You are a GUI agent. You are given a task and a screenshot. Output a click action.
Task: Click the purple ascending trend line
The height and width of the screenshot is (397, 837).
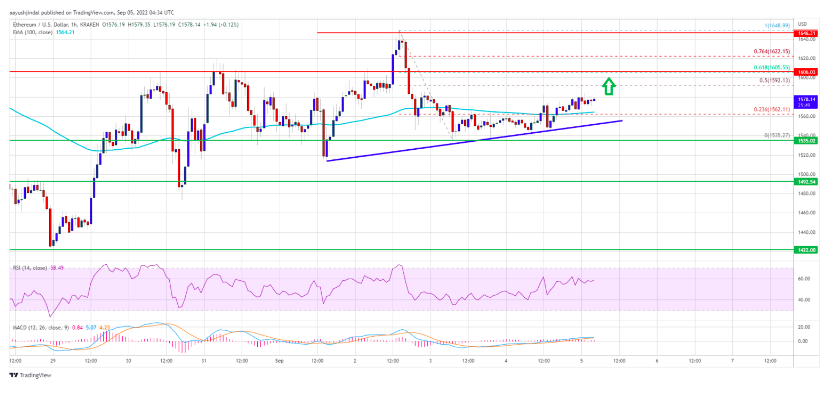pyautogui.click(x=474, y=140)
